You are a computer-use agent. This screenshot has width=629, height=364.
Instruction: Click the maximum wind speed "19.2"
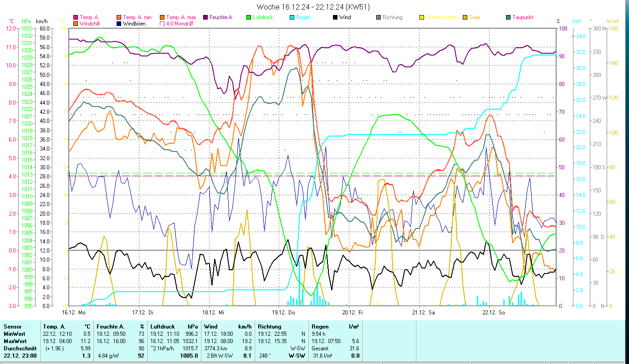(246, 341)
